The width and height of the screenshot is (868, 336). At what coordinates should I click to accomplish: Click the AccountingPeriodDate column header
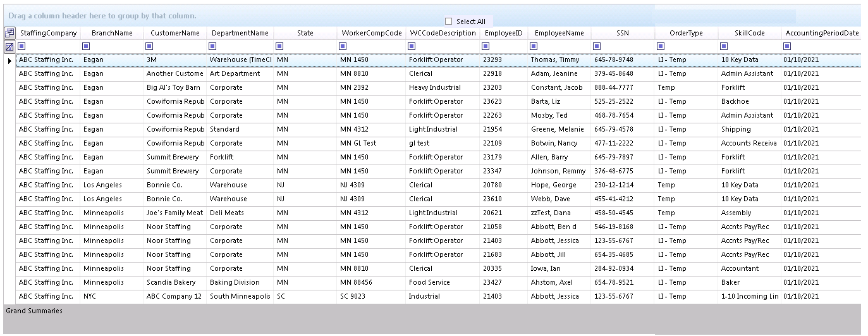coord(821,33)
